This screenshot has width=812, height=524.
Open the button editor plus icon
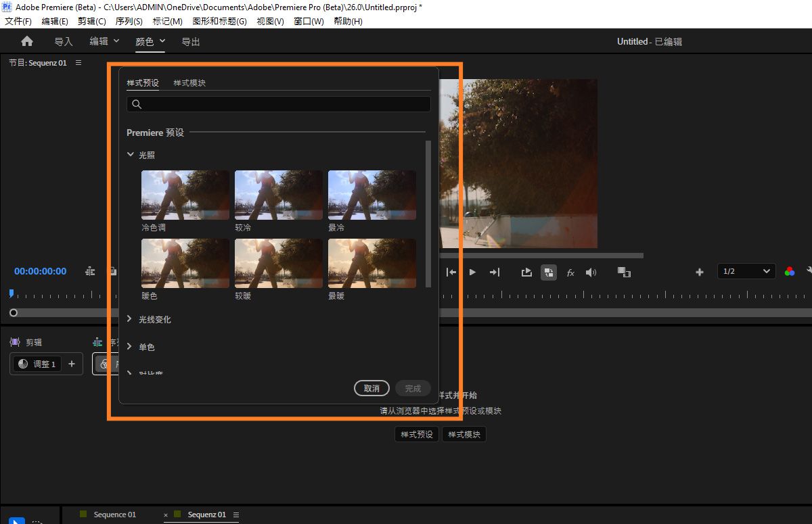700,272
